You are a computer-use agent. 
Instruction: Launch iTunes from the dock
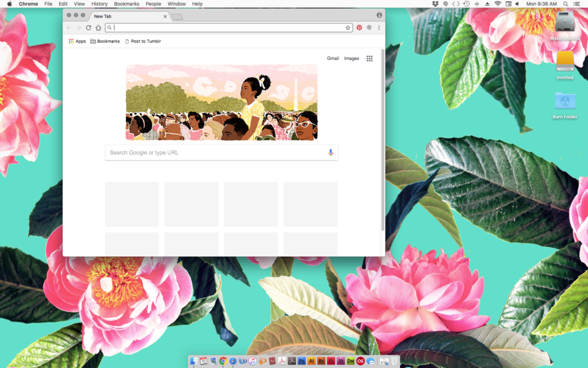click(253, 361)
